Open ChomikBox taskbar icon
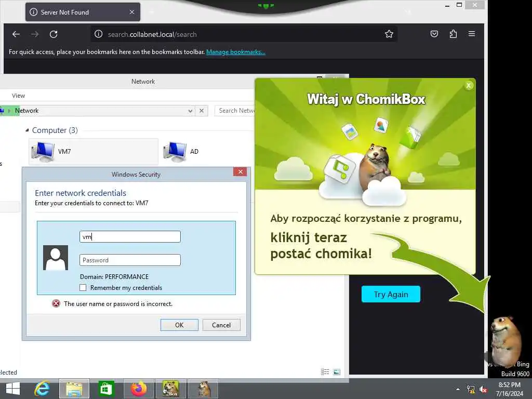This screenshot has width=532, height=399. [170, 389]
